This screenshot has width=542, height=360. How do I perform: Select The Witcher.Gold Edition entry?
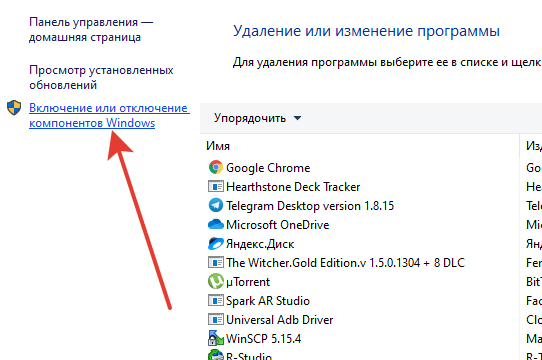(x=346, y=263)
